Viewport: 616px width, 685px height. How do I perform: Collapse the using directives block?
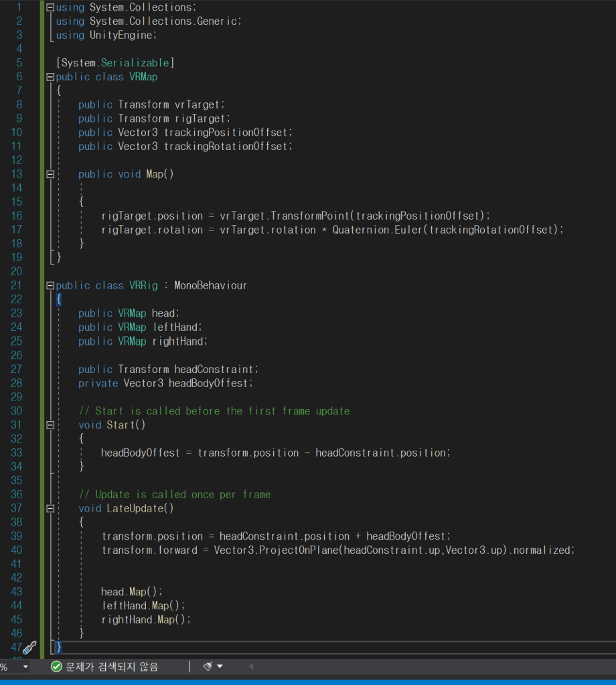(x=50, y=7)
